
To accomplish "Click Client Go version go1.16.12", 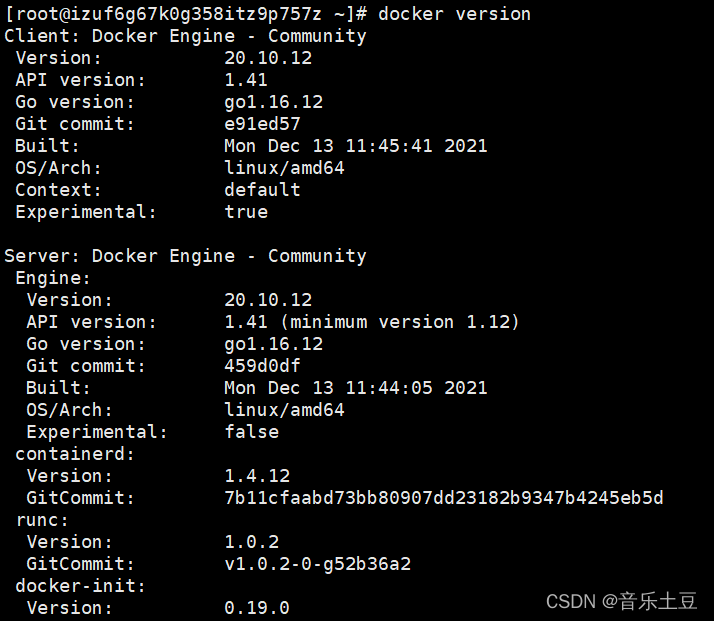I will (273, 102).
